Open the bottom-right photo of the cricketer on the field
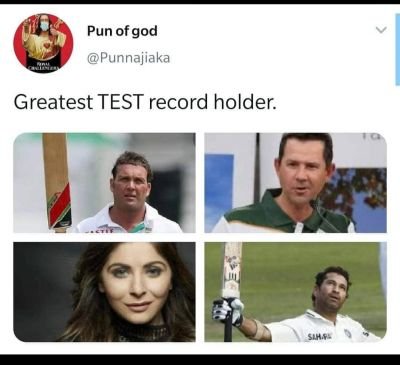Screen dimensions: 400x365 (x=296, y=292)
